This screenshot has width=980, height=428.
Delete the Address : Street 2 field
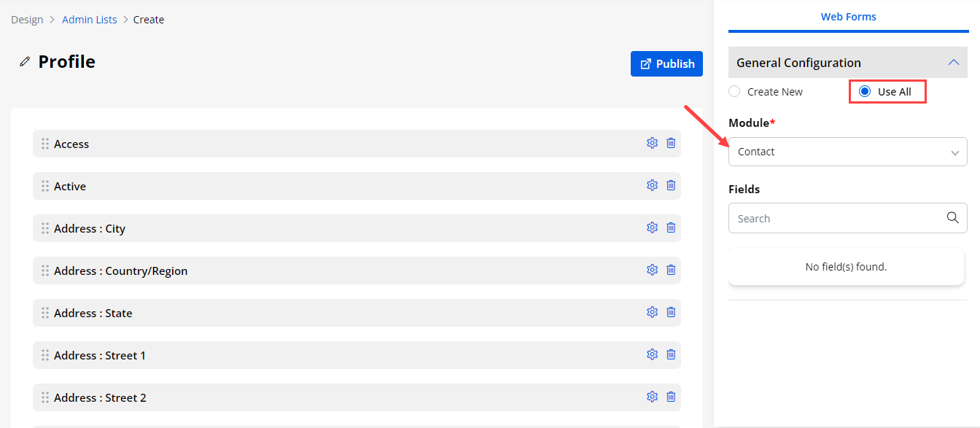[x=671, y=397]
